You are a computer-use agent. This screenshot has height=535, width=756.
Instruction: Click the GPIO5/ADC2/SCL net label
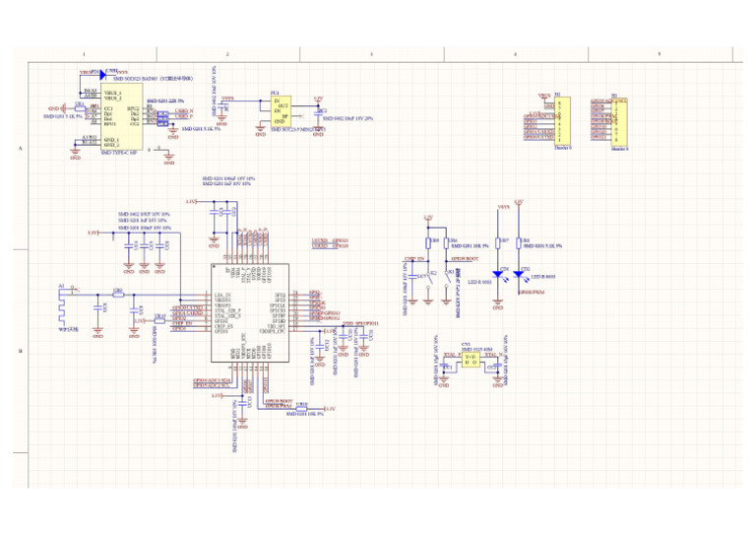pyautogui.click(x=212, y=385)
